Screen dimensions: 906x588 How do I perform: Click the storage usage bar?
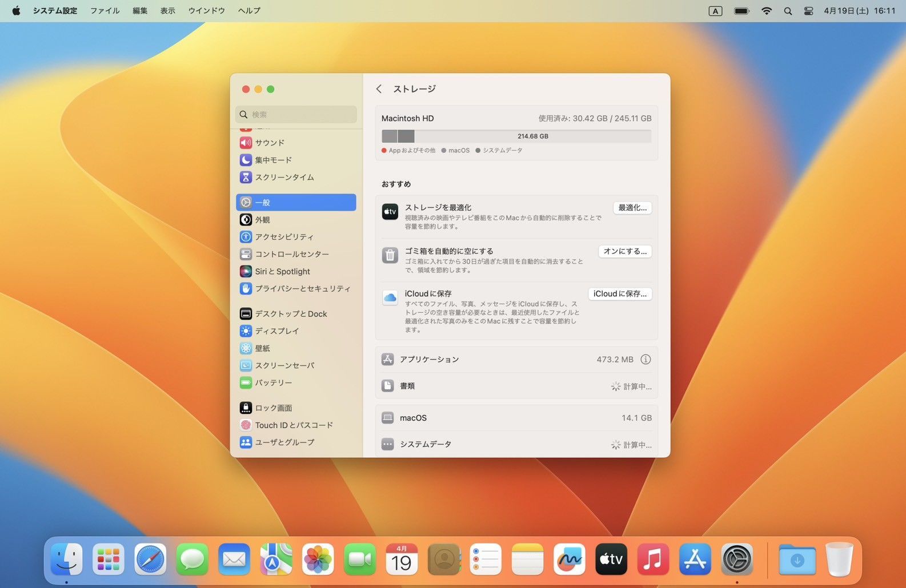pos(516,136)
